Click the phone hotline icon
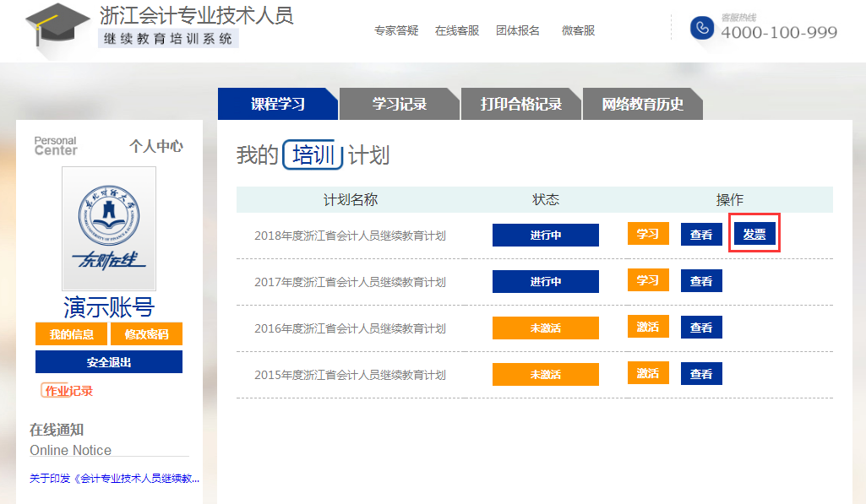866x504 pixels. click(x=701, y=28)
